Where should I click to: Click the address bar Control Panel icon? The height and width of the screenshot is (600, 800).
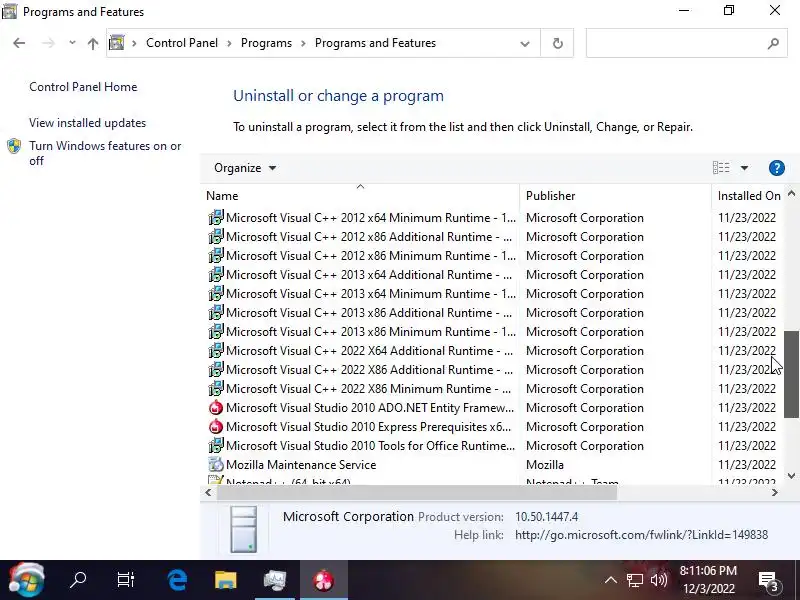click(x=117, y=42)
